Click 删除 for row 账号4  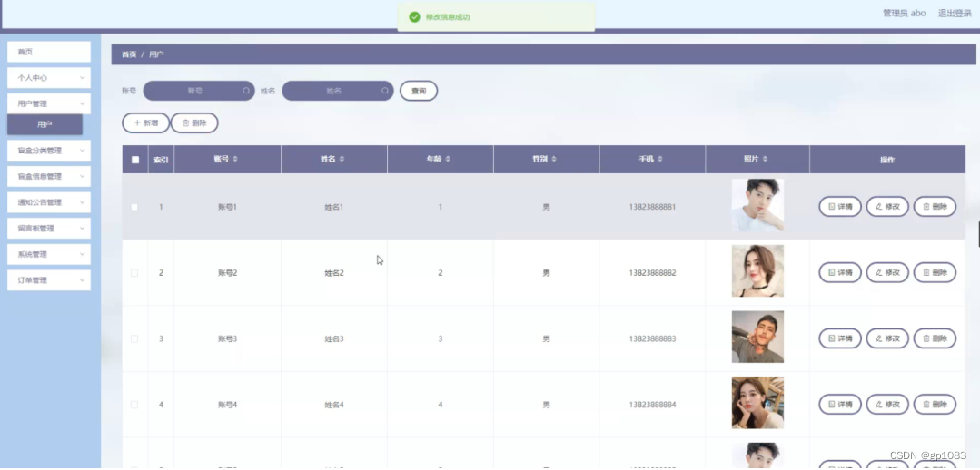click(x=935, y=405)
